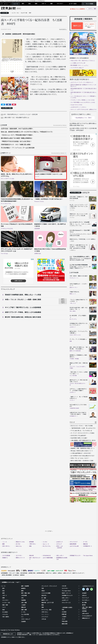This screenshot has width=98, height=644.
Task: Click the お試しキャンペーン button
Action: tap(89, 26)
